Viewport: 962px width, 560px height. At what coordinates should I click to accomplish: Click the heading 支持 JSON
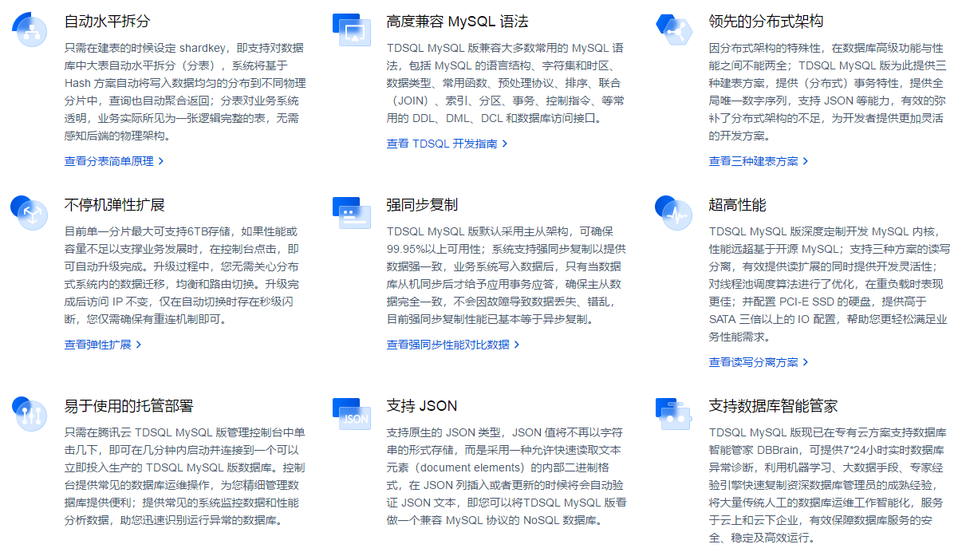(421, 406)
